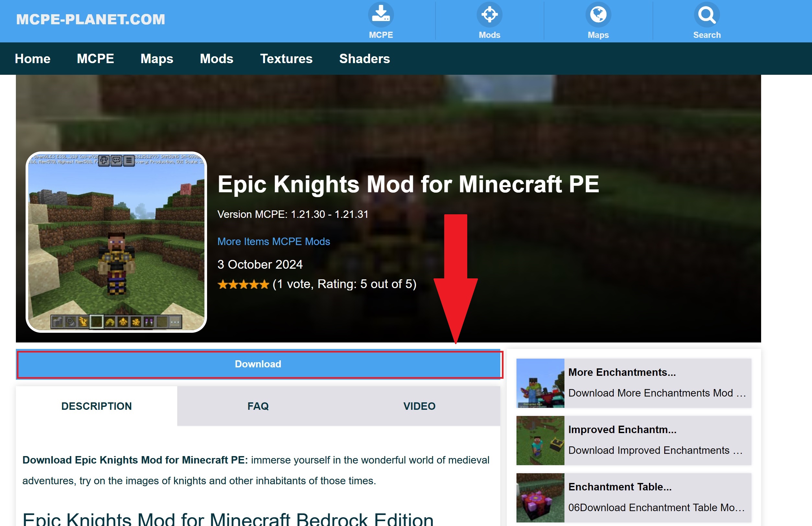Screen dimensions: 812x526
Task: Click the Textures menu item
Action: pos(286,59)
